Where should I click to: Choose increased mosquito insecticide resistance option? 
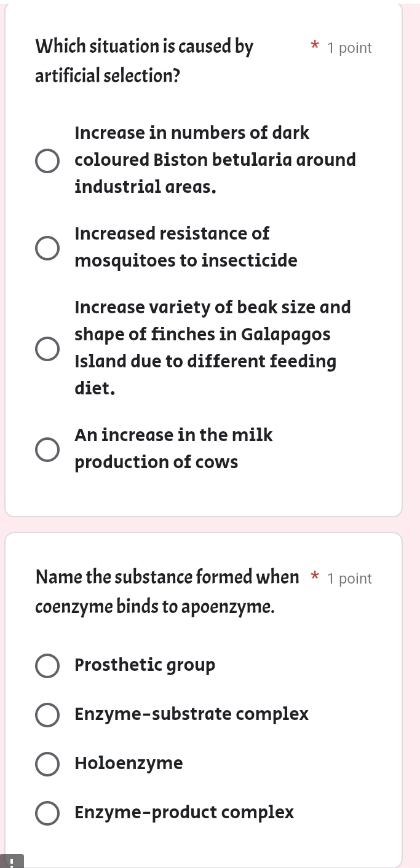click(x=47, y=248)
